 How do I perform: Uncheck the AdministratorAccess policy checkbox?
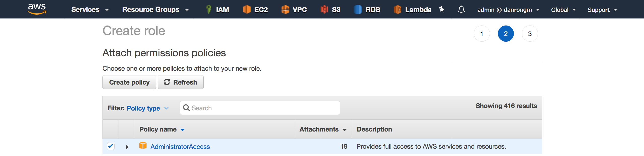[111, 146]
